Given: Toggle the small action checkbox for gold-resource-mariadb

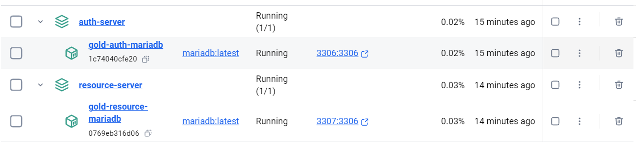Looking at the screenshot, I should point(555,121).
